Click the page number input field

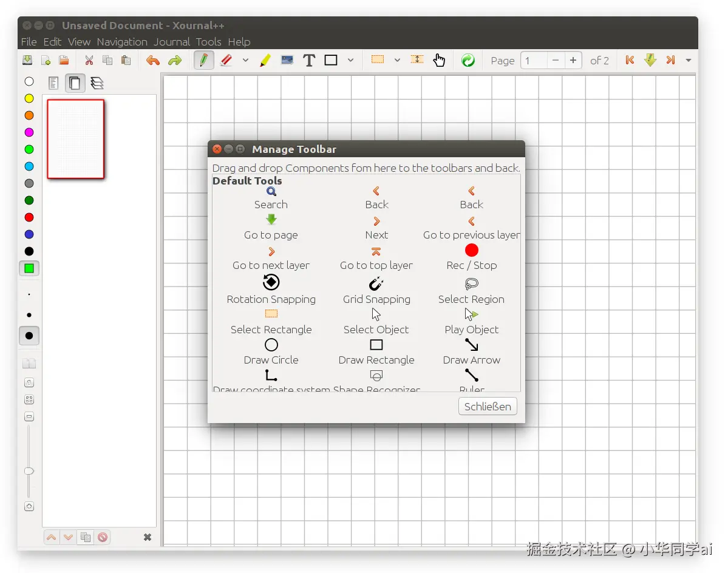534,61
